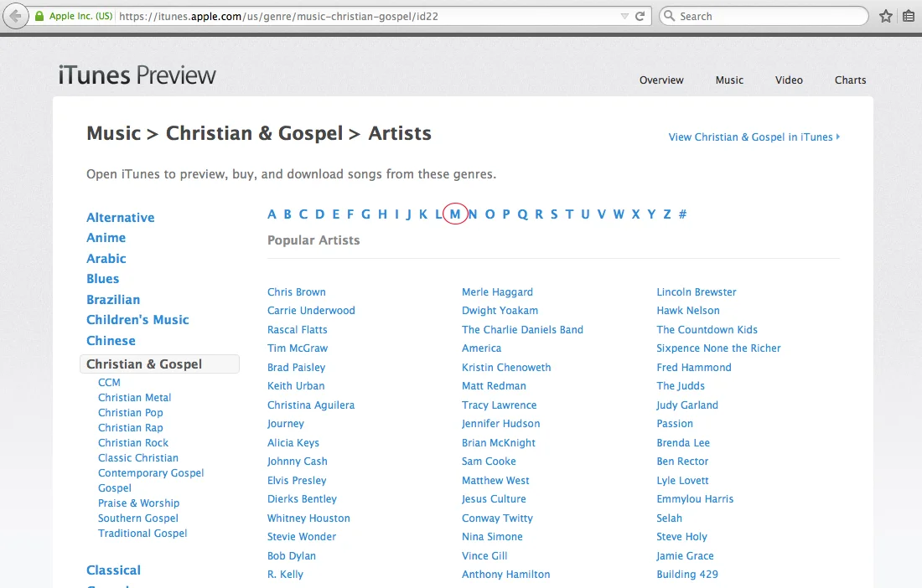Viewport: 922px width, 588px height.
Task: Select letter Z in alphabet index
Action: (x=667, y=214)
